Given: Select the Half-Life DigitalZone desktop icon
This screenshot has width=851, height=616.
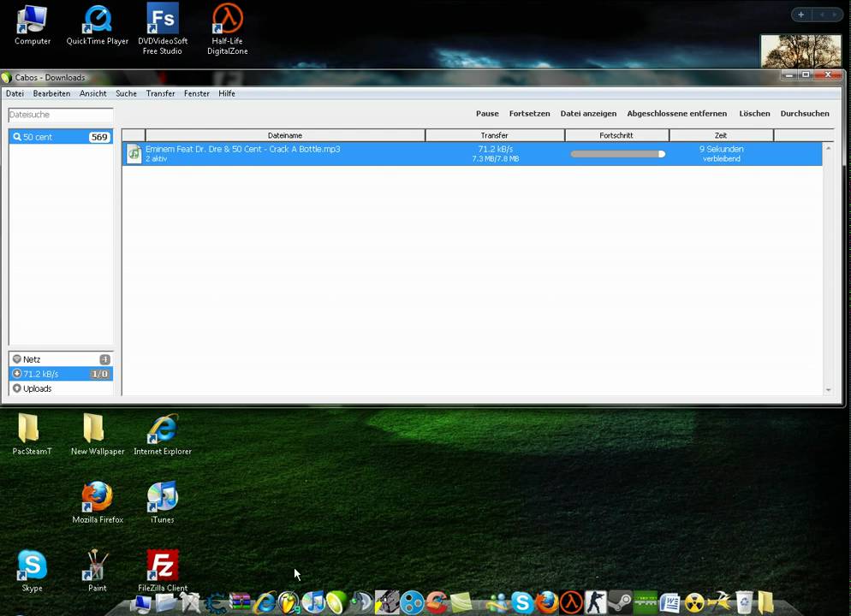Looking at the screenshot, I should 228,28.
